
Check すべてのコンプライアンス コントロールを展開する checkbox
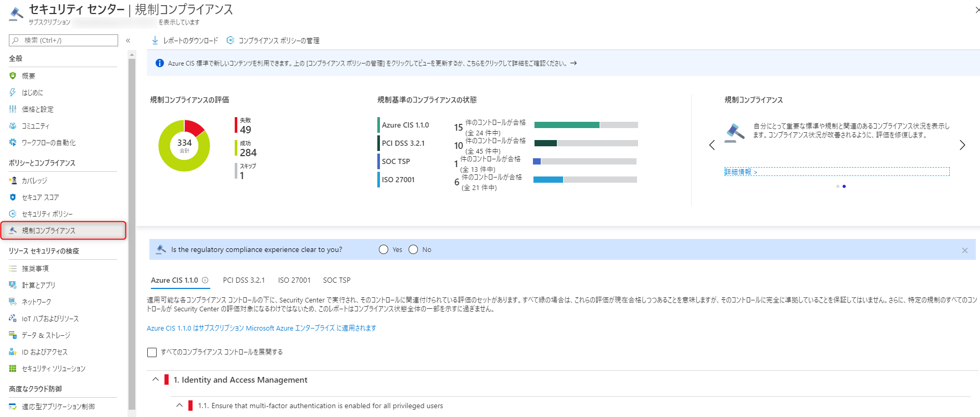pos(152,352)
